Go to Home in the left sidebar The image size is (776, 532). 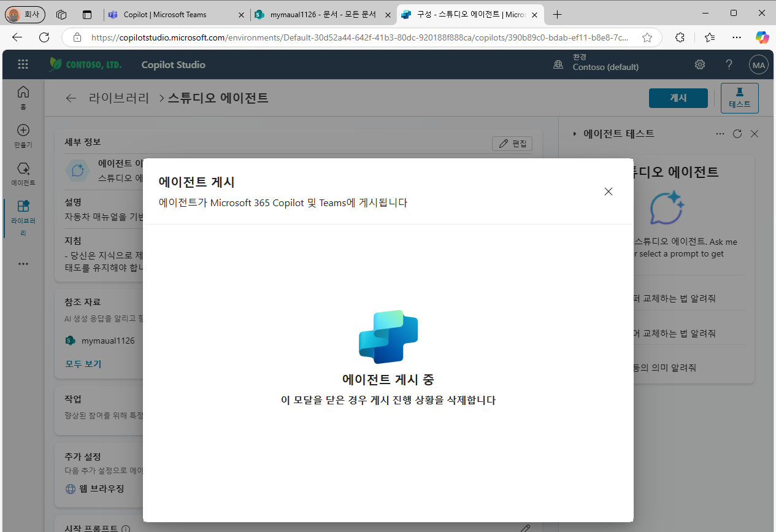[x=23, y=97]
